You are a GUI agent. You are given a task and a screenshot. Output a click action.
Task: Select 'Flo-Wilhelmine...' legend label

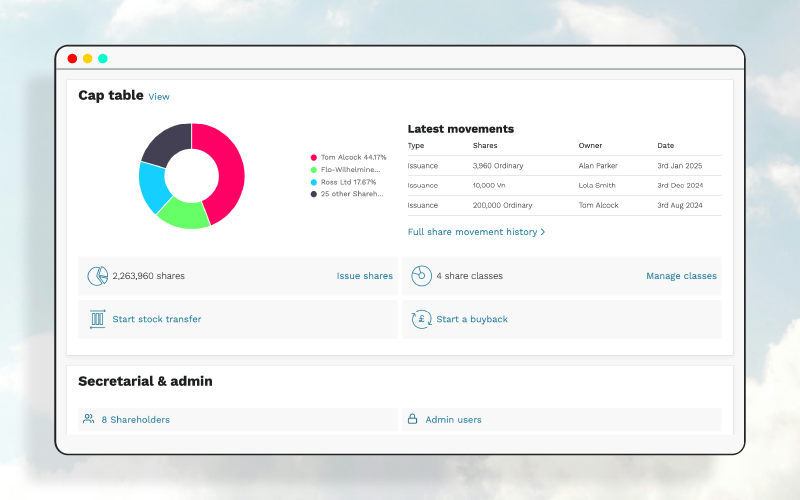point(351,170)
